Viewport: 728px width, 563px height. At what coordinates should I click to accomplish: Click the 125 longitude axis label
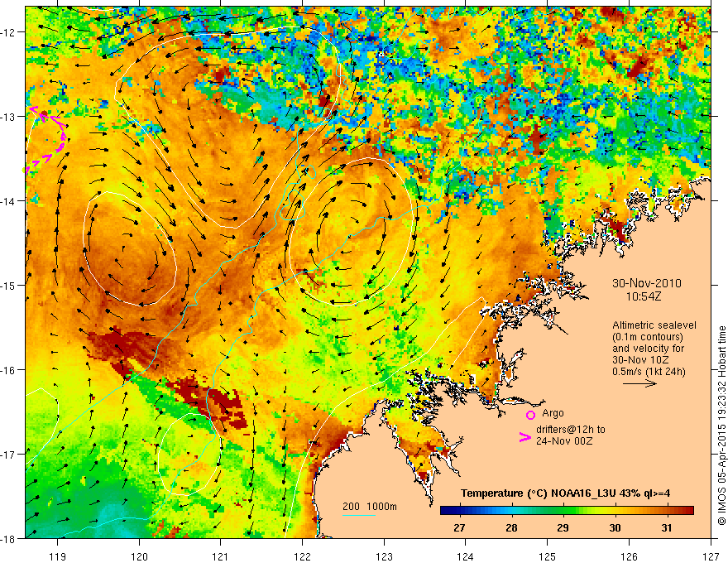coord(548,556)
